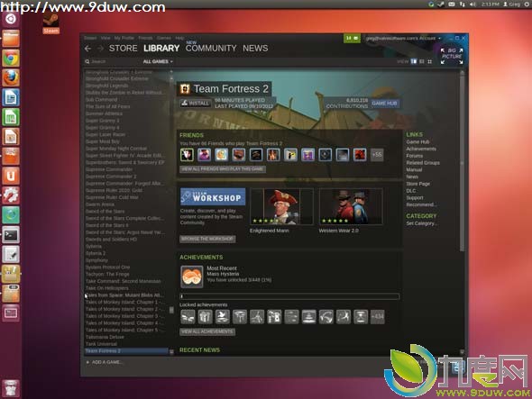Viewport: 532px width, 399px height.
Task: Open the account dropdown menu
Action: tap(403, 39)
